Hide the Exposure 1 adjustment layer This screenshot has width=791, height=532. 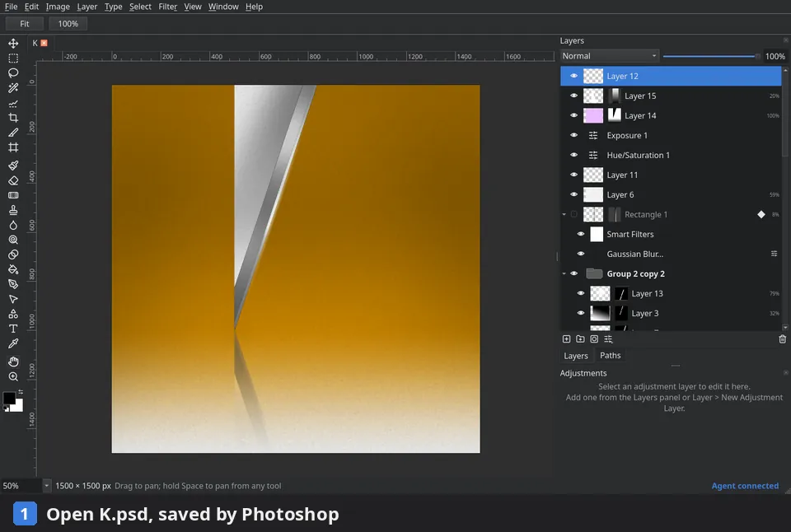click(574, 135)
